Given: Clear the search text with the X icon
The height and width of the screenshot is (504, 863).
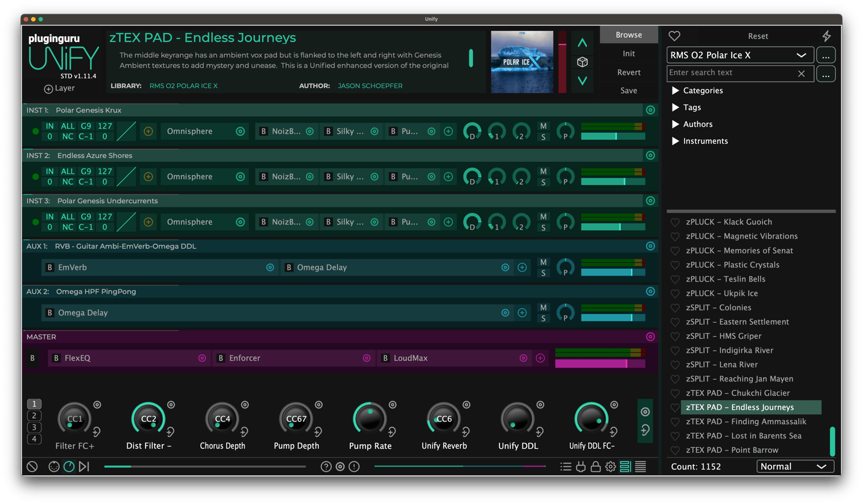Looking at the screenshot, I should point(801,74).
